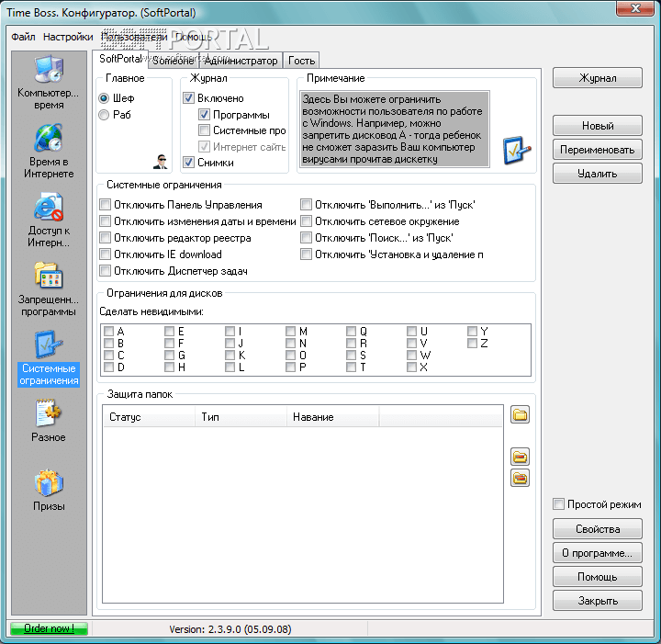Click the Свойства button
This screenshot has height=644, width=661.
[598, 529]
